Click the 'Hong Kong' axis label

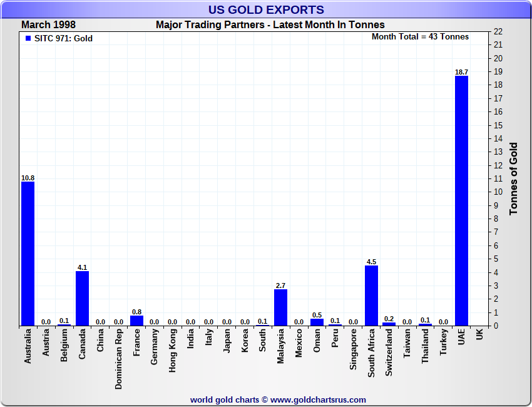(172, 350)
